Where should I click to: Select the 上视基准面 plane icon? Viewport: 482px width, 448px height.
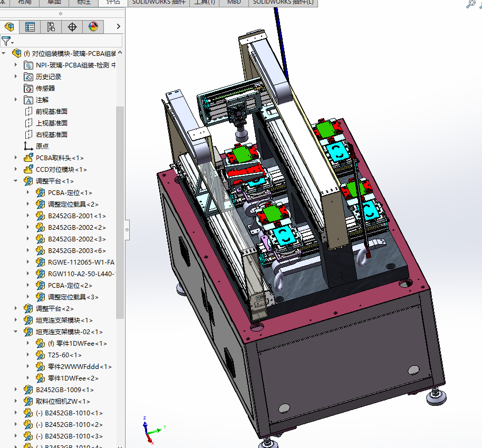coord(28,123)
